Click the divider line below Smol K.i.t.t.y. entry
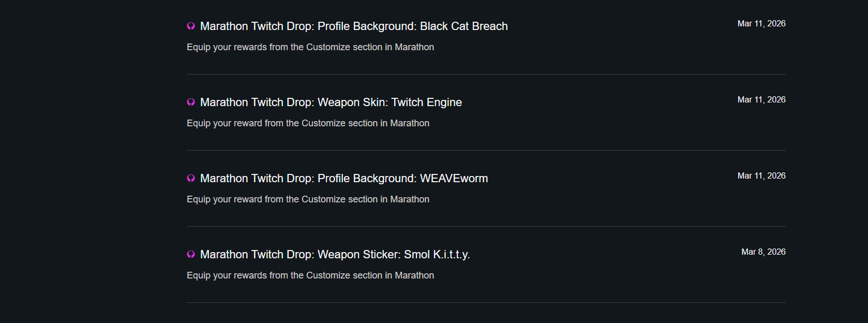The width and height of the screenshot is (868, 323). coord(486,302)
